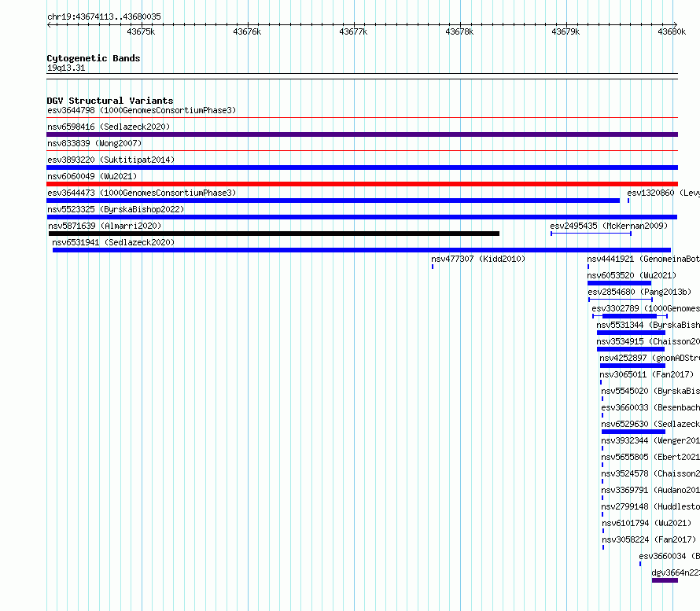Click the 19q13.31 cytogenetic band label
The width and height of the screenshot is (700, 611).
(x=66, y=68)
